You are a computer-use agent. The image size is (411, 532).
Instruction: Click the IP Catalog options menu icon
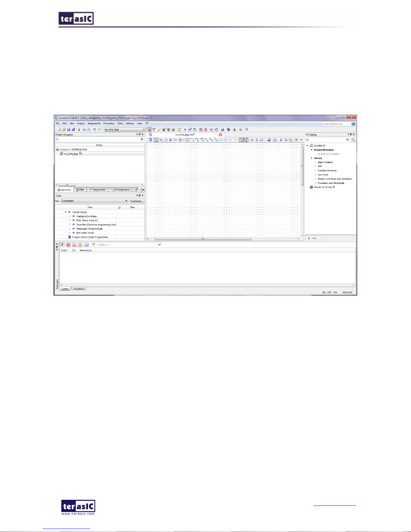pyautogui.click(x=353, y=140)
